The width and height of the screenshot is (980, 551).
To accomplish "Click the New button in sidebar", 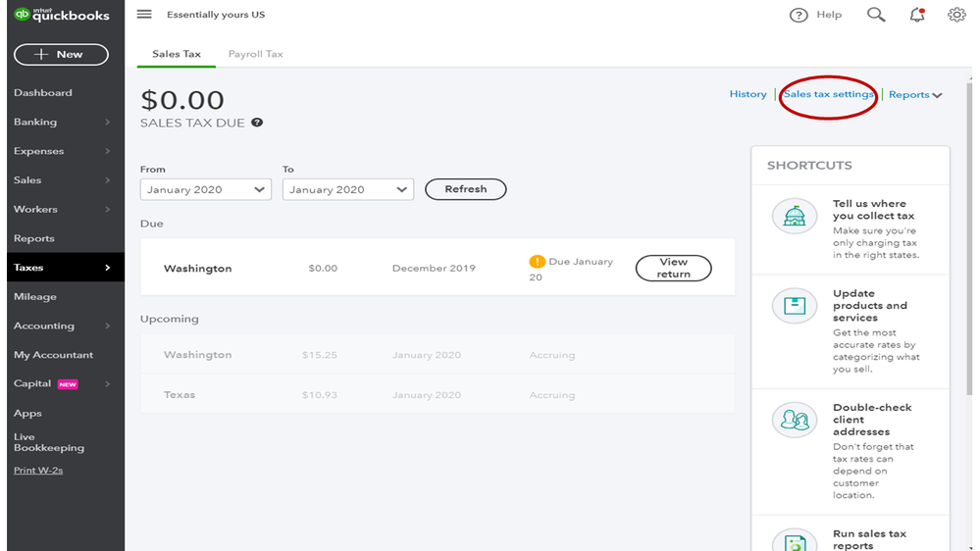I will tap(61, 54).
